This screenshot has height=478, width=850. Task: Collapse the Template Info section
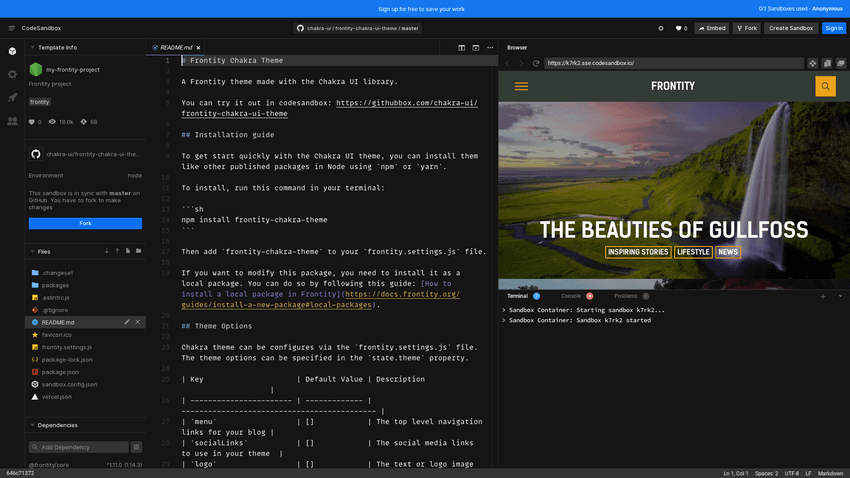pyautogui.click(x=31, y=47)
